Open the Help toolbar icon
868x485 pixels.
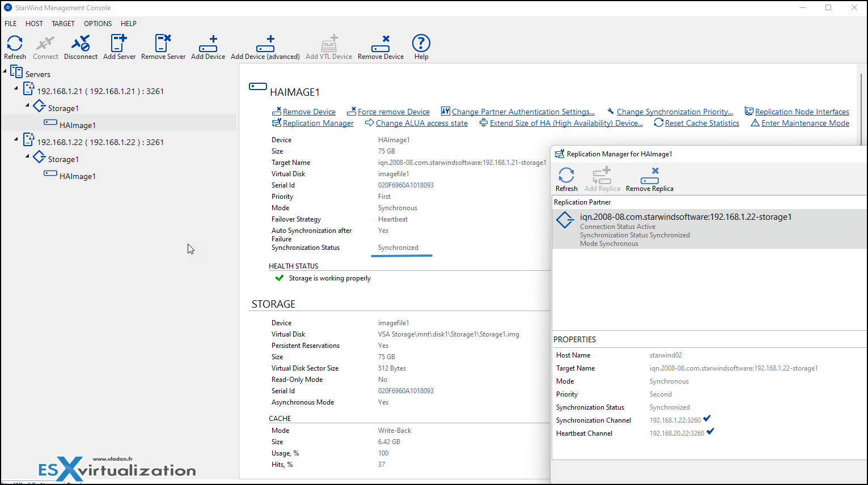(x=421, y=44)
